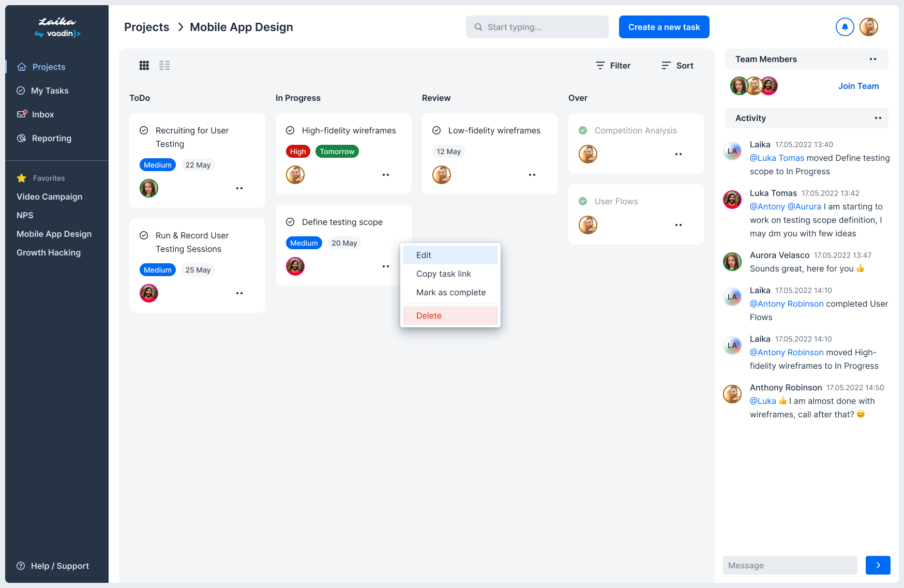Select Delete from the context menu
This screenshot has width=904, height=588.
(428, 315)
